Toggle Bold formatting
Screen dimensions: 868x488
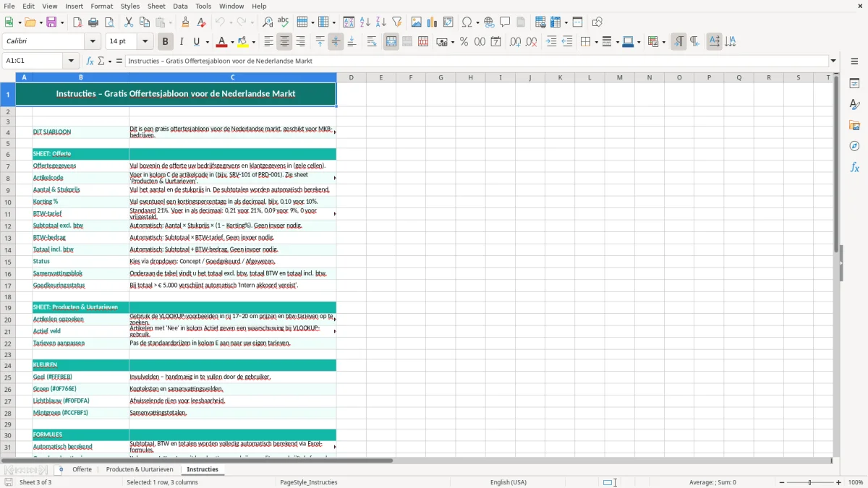point(165,42)
